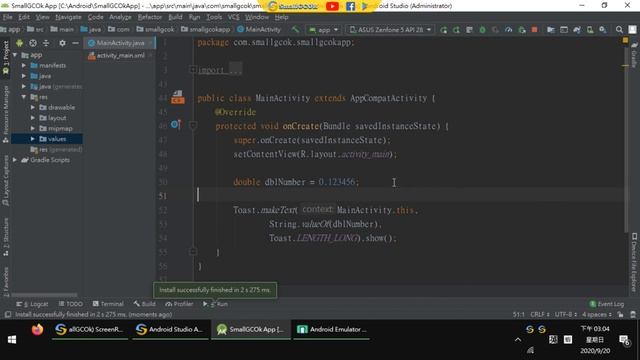Open the AVD Manager icon in toolbar
This screenshot has height=360, width=640.
(x=590, y=30)
